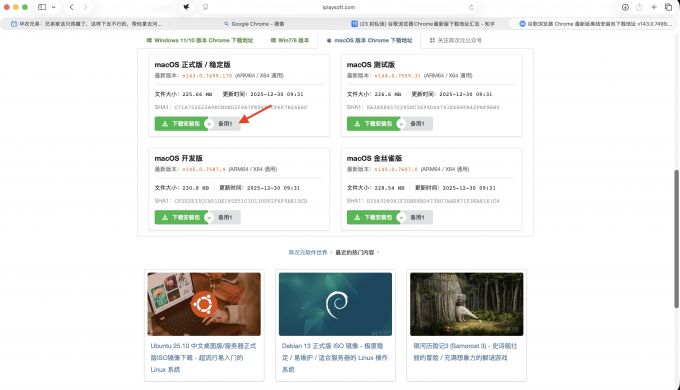
Task: Click the v143 version number in the 正式版 card
Action: tap(207, 75)
